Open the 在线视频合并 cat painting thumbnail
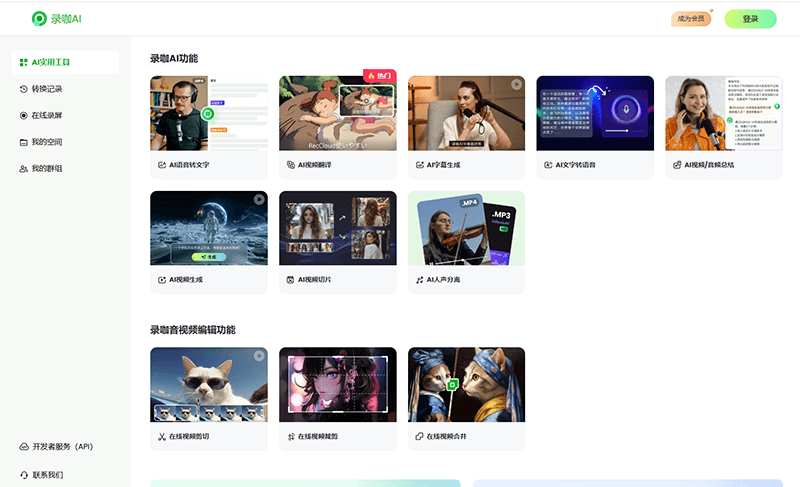 click(x=466, y=384)
